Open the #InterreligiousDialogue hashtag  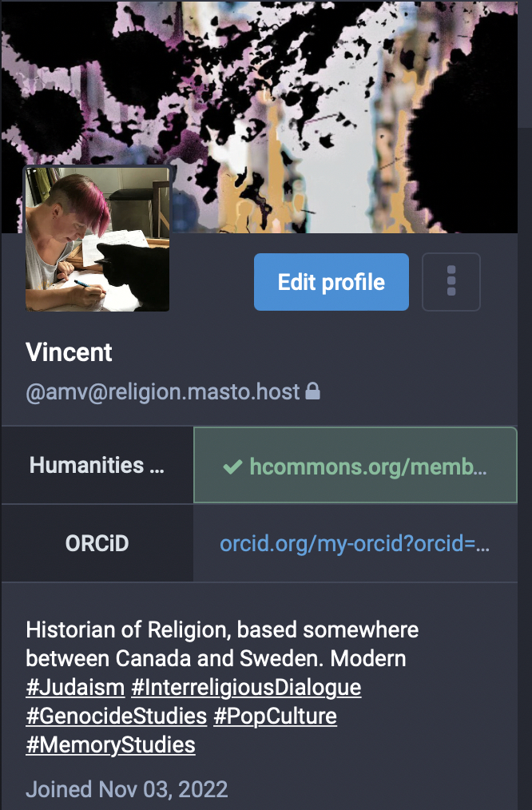pos(246,687)
